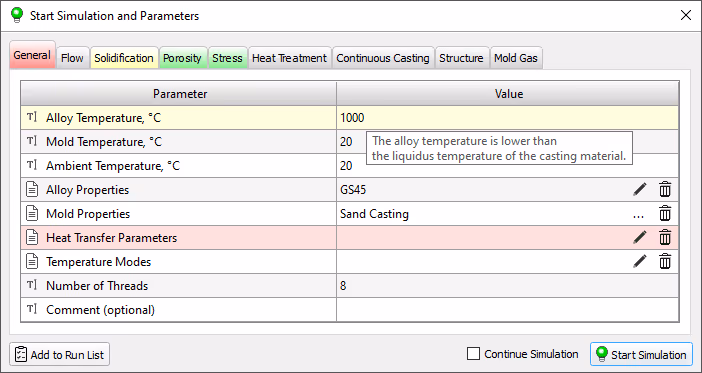The image size is (702, 373).
Task: Select the Mold Temperature, °C label
Action: click(104, 142)
